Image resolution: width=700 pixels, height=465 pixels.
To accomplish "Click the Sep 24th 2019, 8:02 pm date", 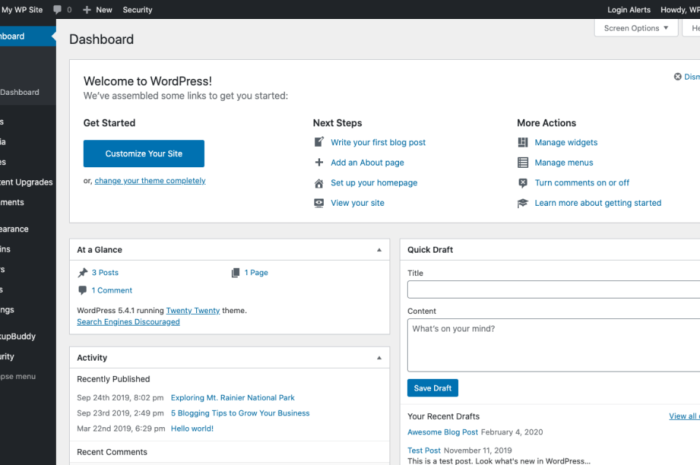I will click(x=120, y=398).
